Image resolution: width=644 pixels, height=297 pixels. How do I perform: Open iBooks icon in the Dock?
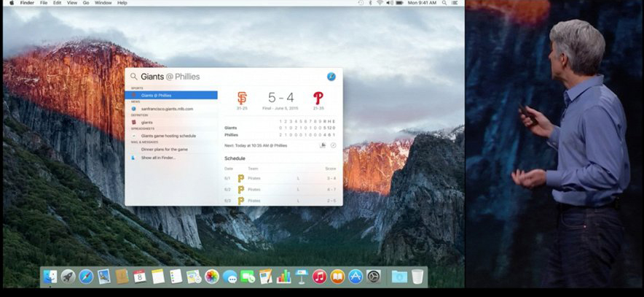click(337, 277)
